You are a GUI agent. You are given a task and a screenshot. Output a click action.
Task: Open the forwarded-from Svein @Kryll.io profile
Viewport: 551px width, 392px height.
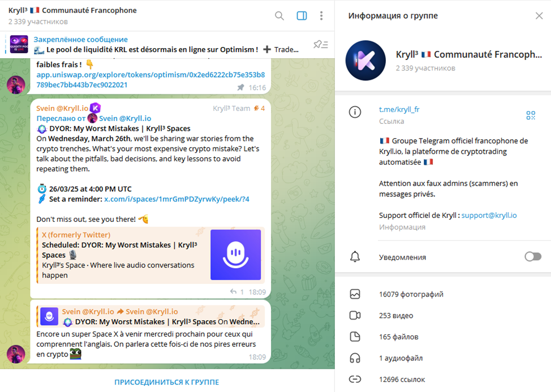(x=125, y=118)
